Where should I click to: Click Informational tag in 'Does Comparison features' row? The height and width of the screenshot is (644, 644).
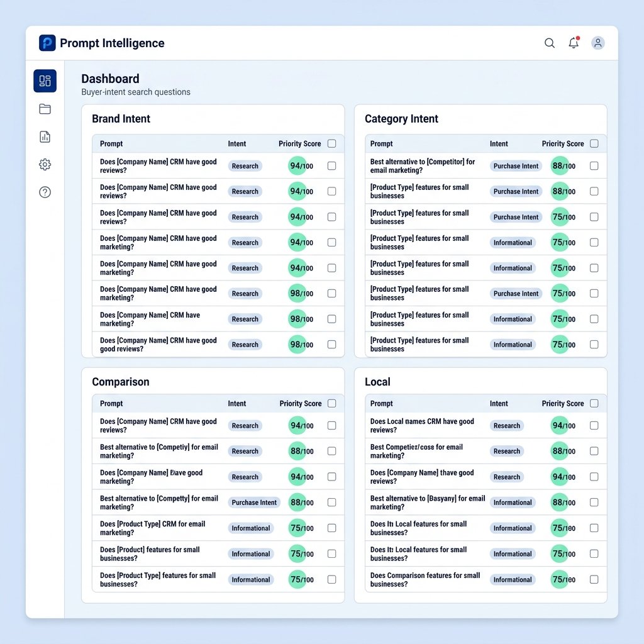pyautogui.click(x=513, y=579)
